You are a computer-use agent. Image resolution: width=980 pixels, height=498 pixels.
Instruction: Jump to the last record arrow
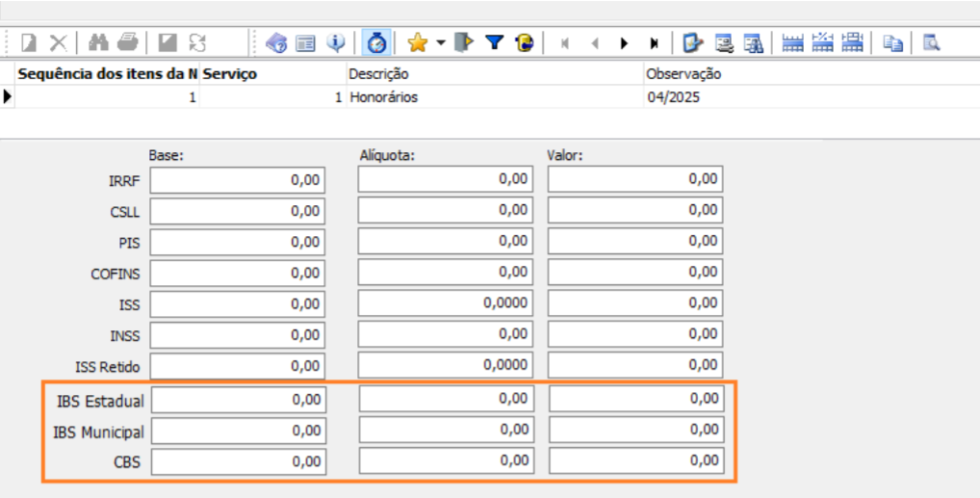[654, 42]
